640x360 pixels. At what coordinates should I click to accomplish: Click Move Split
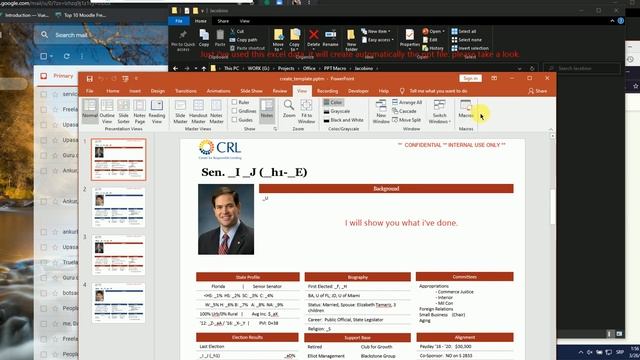click(x=407, y=120)
